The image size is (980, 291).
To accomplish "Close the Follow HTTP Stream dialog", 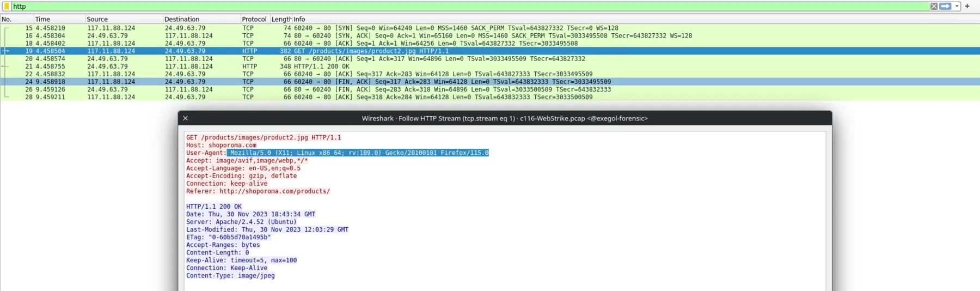I will [185, 118].
